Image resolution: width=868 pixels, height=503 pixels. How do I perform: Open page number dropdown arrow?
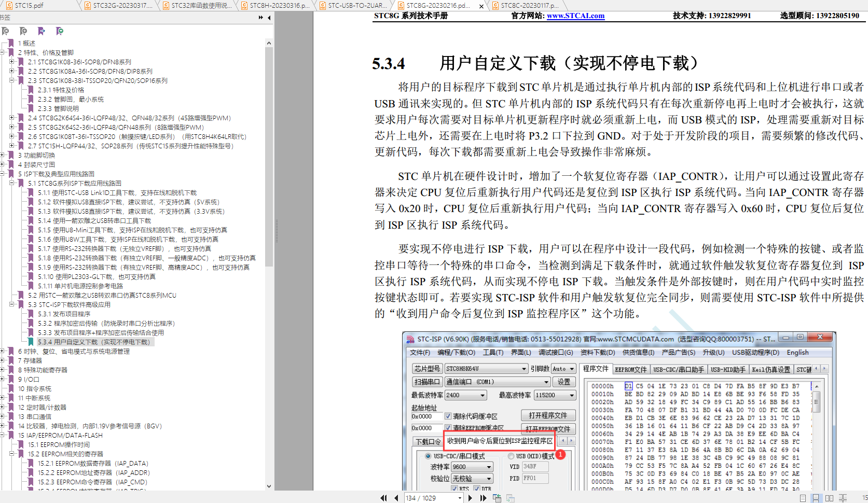[460, 498]
